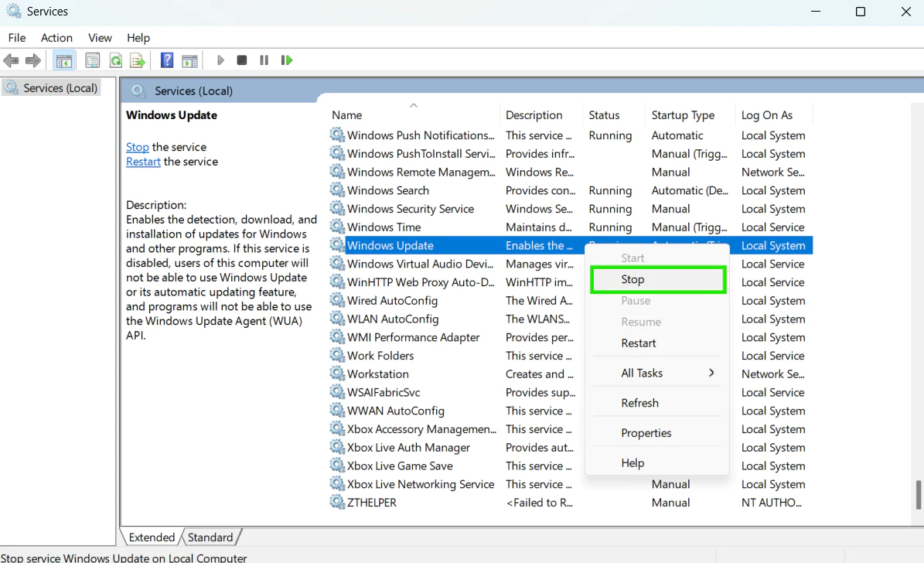
Task: Open the Action menu
Action: pos(56,38)
